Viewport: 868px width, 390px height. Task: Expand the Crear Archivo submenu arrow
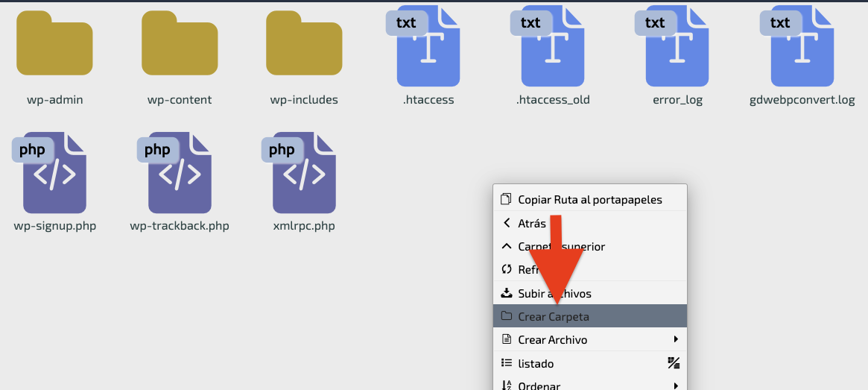pos(676,339)
